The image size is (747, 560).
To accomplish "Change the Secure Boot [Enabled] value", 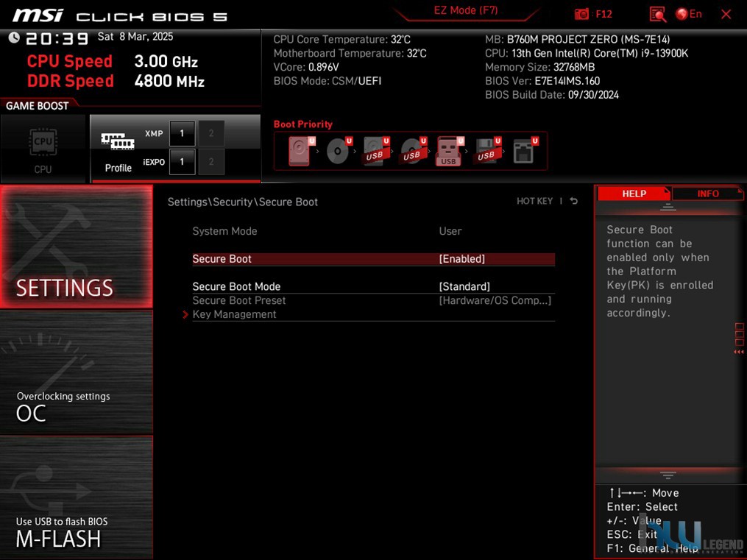I will tap(461, 258).
